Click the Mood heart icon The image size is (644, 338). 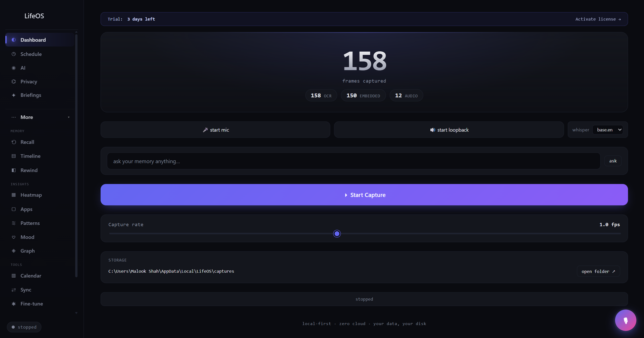tap(14, 237)
